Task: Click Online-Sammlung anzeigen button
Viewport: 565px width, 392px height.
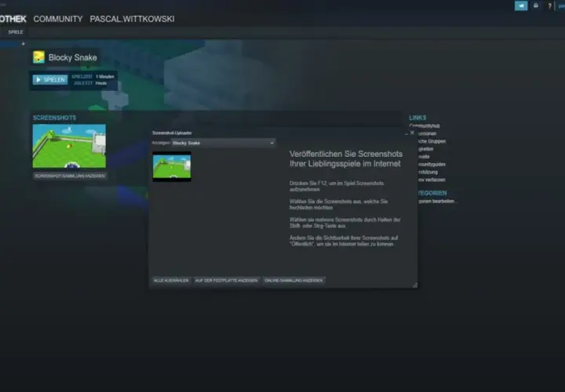Action: coord(293,281)
